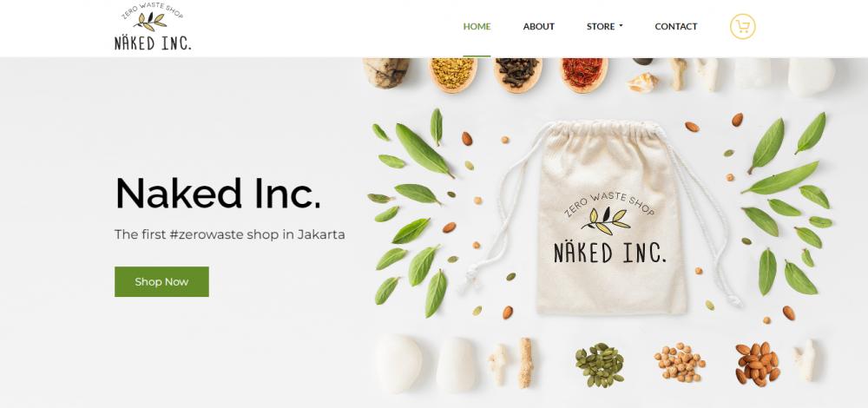Click the leaf emblem in header logo
The height and width of the screenshot is (408, 868).
[151, 23]
